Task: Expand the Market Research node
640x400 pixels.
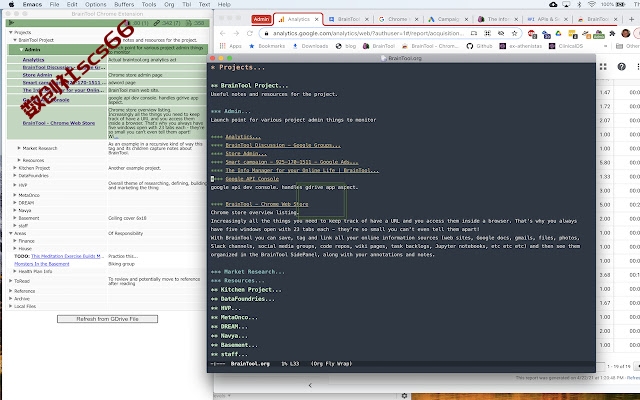Action: pos(19,148)
